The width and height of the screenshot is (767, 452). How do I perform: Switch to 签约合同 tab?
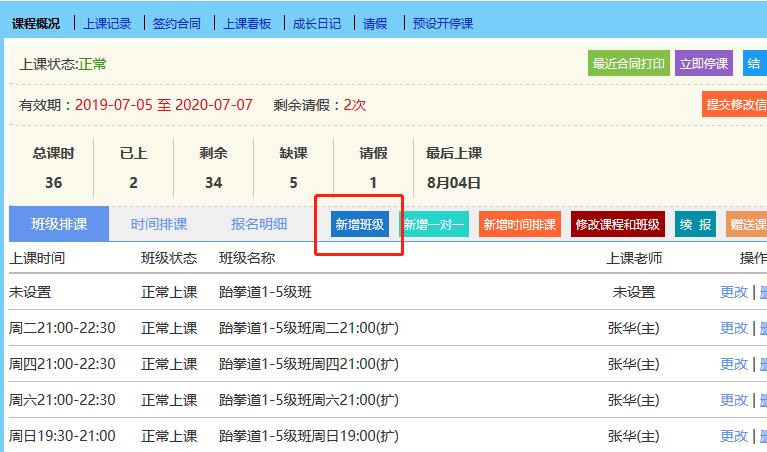(177, 23)
